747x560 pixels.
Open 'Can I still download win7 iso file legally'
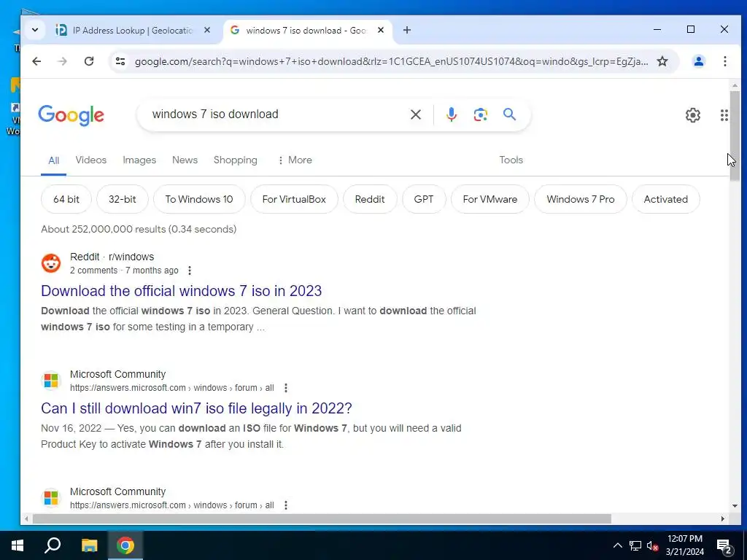pyautogui.click(x=196, y=408)
